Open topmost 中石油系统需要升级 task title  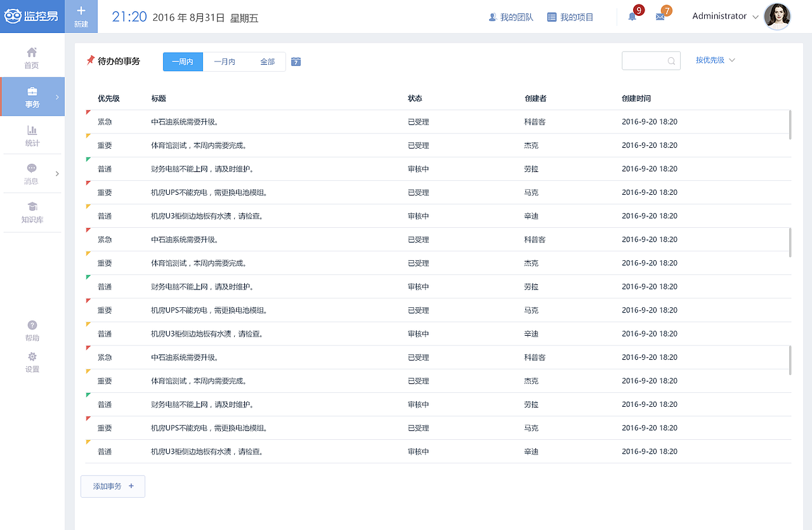pyautogui.click(x=185, y=122)
